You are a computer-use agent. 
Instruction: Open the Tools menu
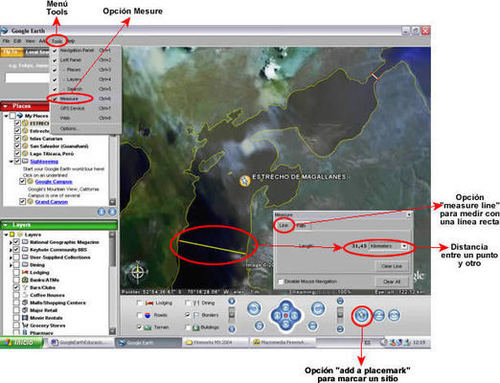[57, 41]
